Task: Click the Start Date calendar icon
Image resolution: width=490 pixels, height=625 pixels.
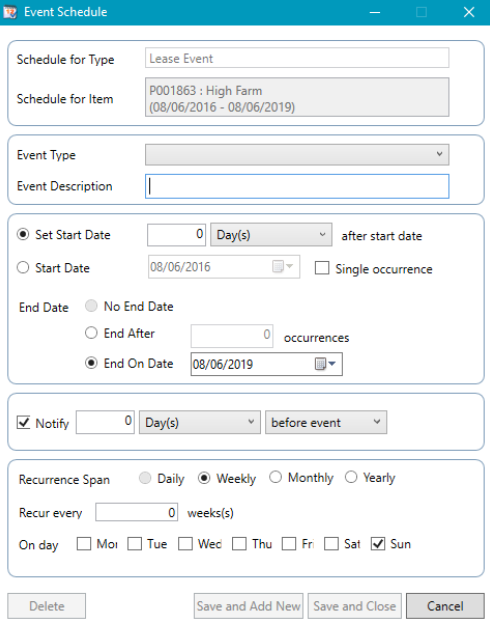Action: coord(282,266)
